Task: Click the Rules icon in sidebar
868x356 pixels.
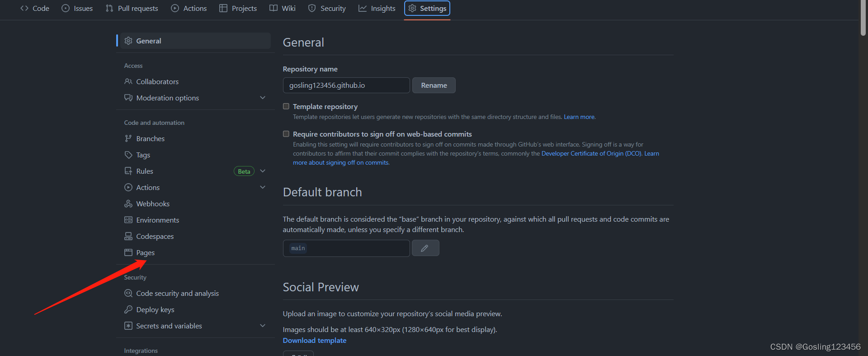Action: click(x=128, y=171)
